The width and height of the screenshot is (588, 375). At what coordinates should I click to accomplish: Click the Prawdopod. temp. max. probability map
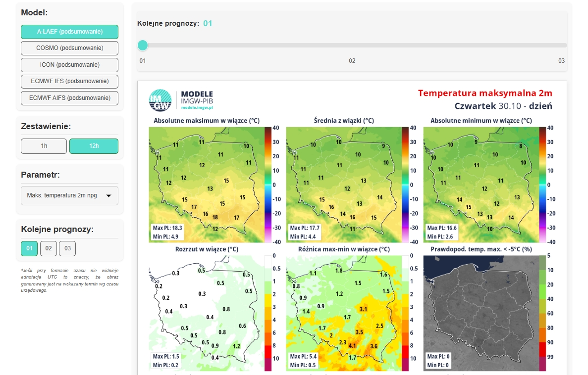[480, 313]
